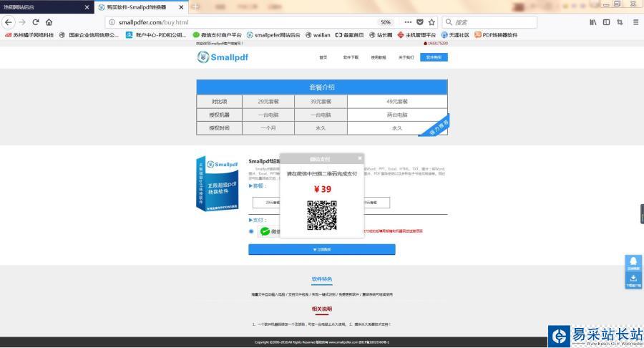Open the 国家企业信用信息公... bookmark
Viewport: 644px width, 348px height.
[x=89, y=35]
